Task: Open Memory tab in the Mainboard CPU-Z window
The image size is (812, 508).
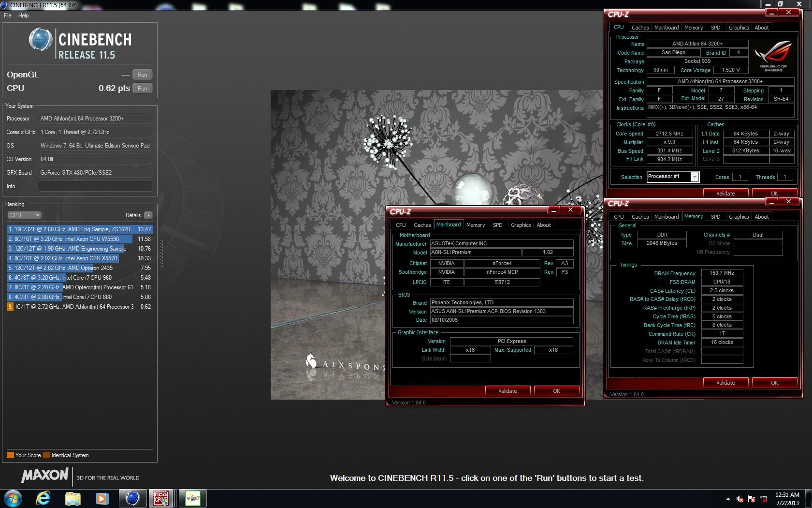Action: 475,225
